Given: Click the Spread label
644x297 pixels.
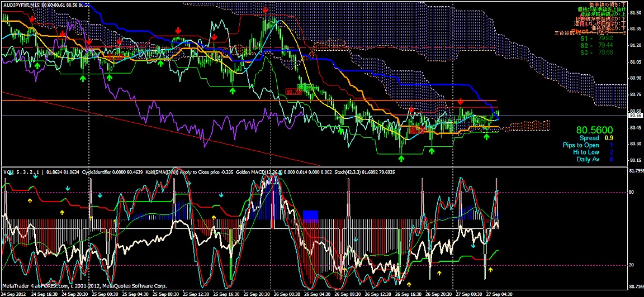Looking at the screenshot, I should pos(589,138).
